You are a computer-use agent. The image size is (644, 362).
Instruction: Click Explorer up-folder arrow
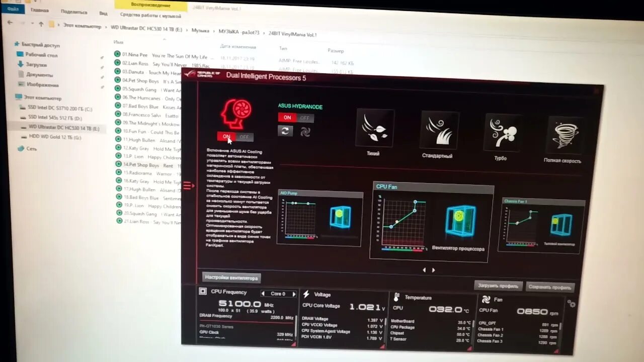41,24
